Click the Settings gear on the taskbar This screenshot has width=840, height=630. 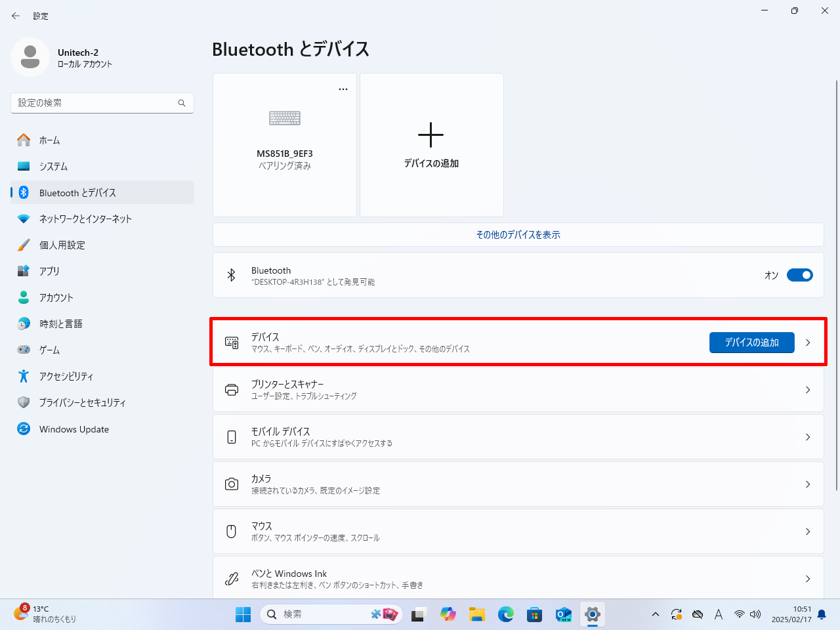coord(593,614)
